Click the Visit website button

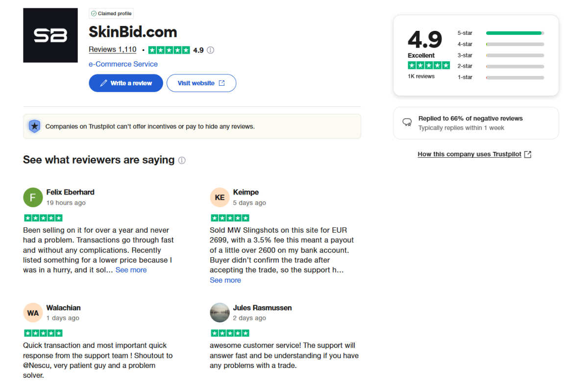201,83
